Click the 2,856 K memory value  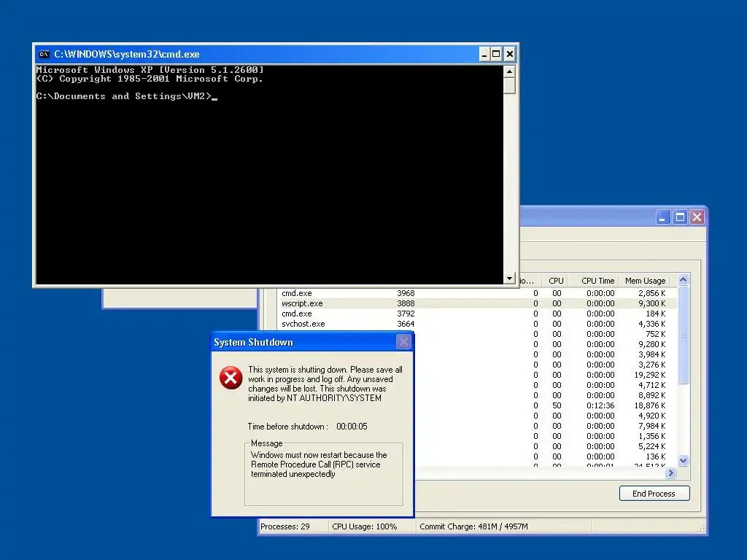tap(651, 293)
